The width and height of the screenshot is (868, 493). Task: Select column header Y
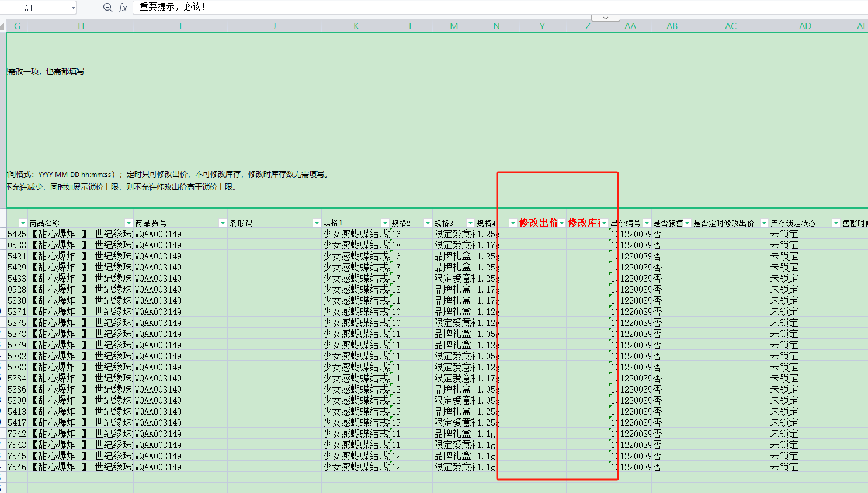[542, 26]
